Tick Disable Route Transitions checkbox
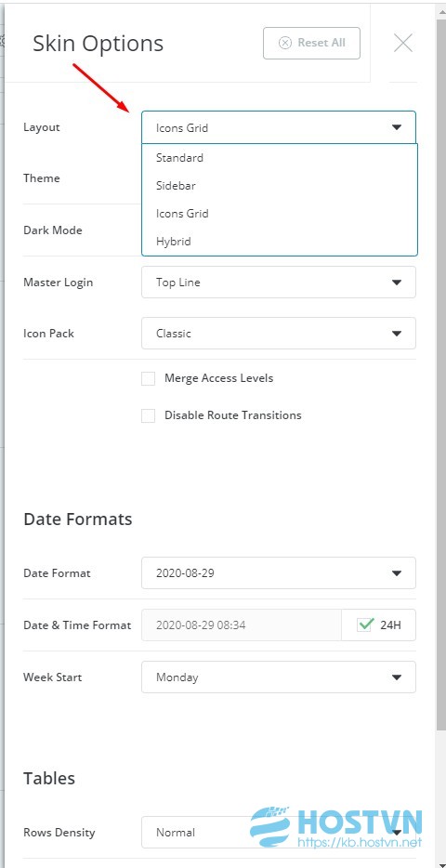Image resolution: width=446 pixels, height=868 pixels. 149,415
